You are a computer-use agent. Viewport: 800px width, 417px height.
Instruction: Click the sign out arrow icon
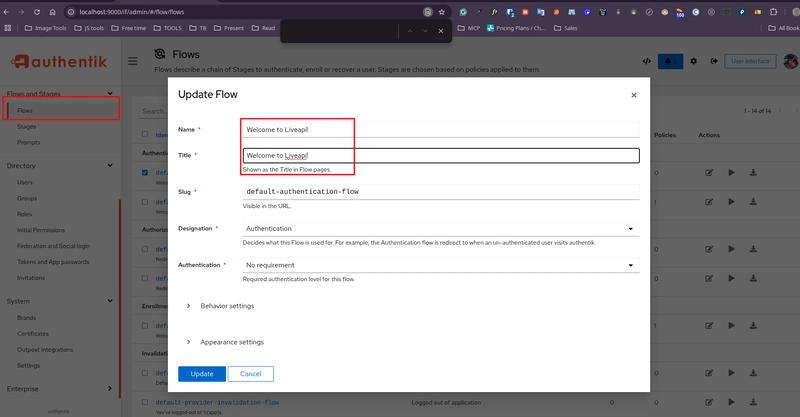(714, 61)
